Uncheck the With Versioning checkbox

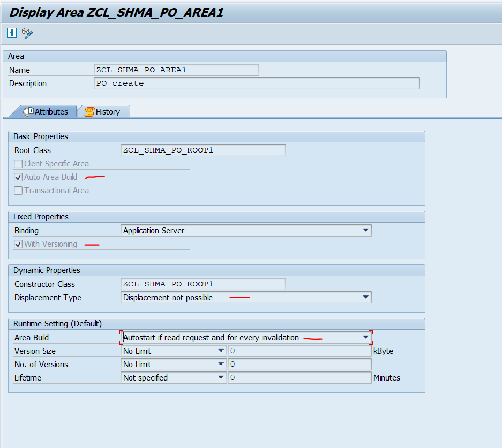(18, 244)
